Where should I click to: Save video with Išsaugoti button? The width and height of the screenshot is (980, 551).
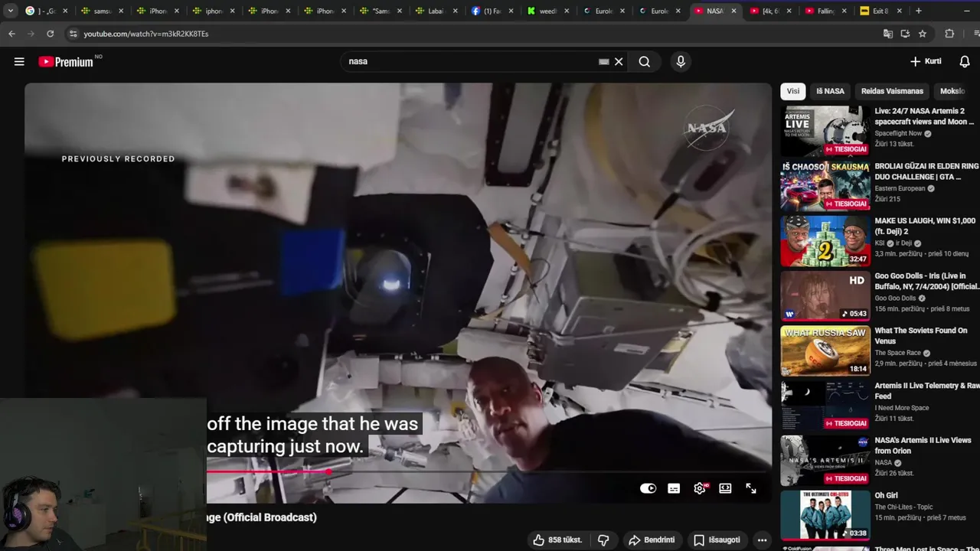[x=717, y=540]
